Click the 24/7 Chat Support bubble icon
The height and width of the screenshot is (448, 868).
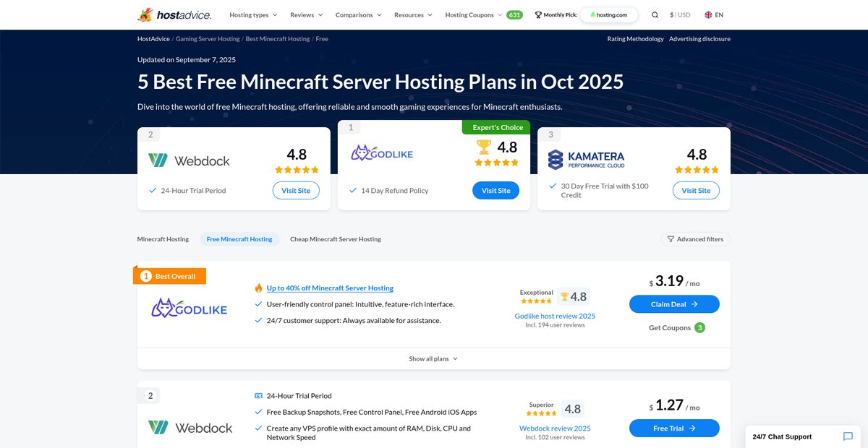(848, 436)
